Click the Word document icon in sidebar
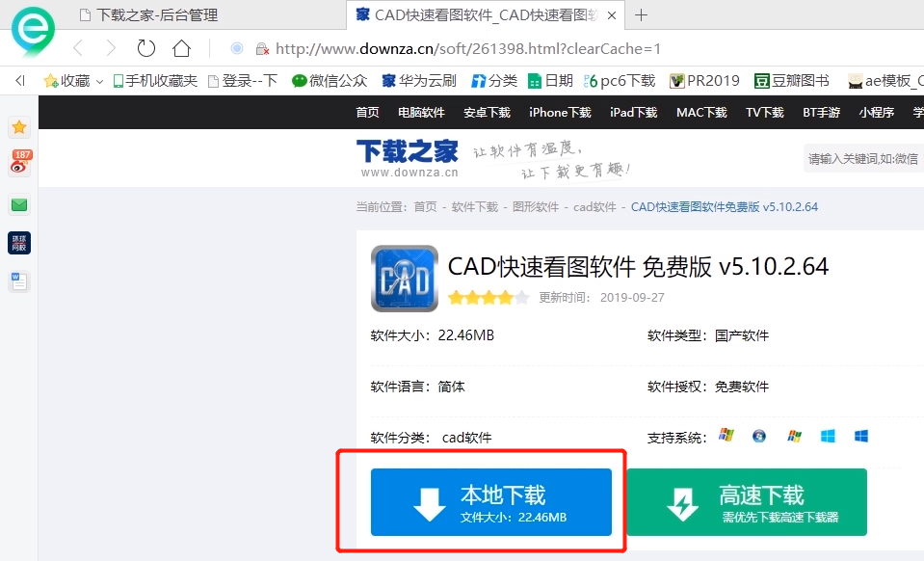Viewport: 924px width, 561px height. coord(18,280)
